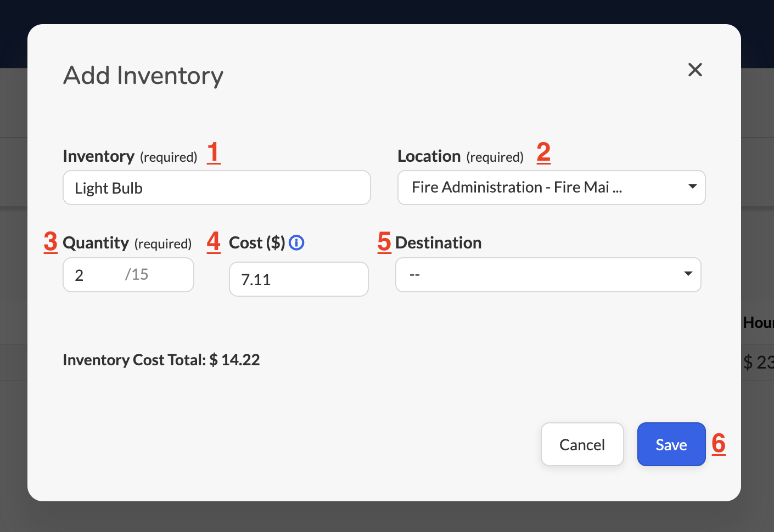Click the Add Inventory dialog title
Viewport: 774px width, 532px height.
click(x=143, y=76)
